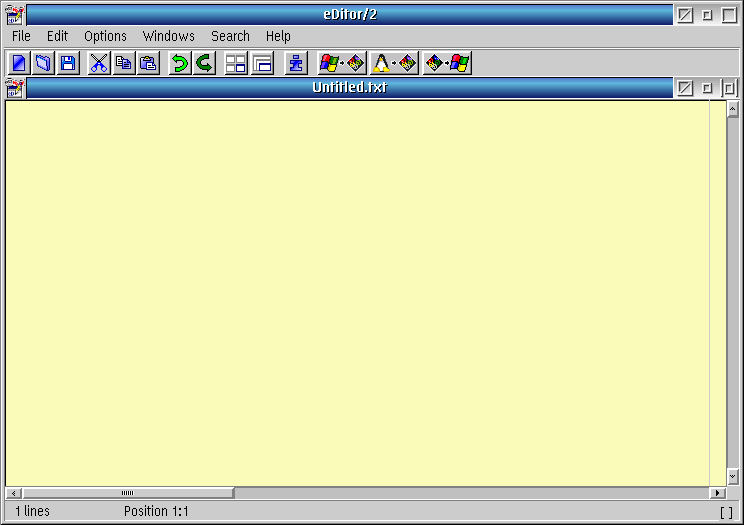This screenshot has height=525, width=744.
Task: Paste from clipboard using the toolbar icon
Action: tap(148, 63)
